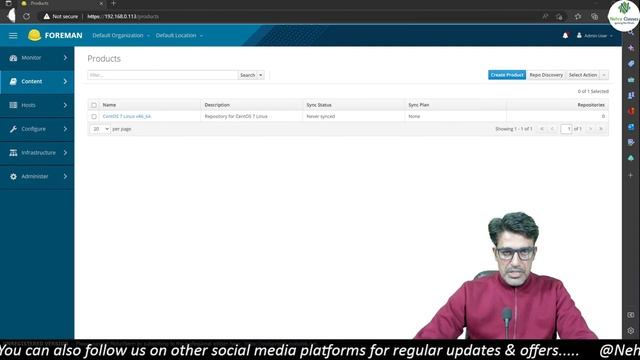This screenshot has width=640, height=360.
Task: Click the Hosts list icon
Action: pyautogui.click(x=13, y=105)
